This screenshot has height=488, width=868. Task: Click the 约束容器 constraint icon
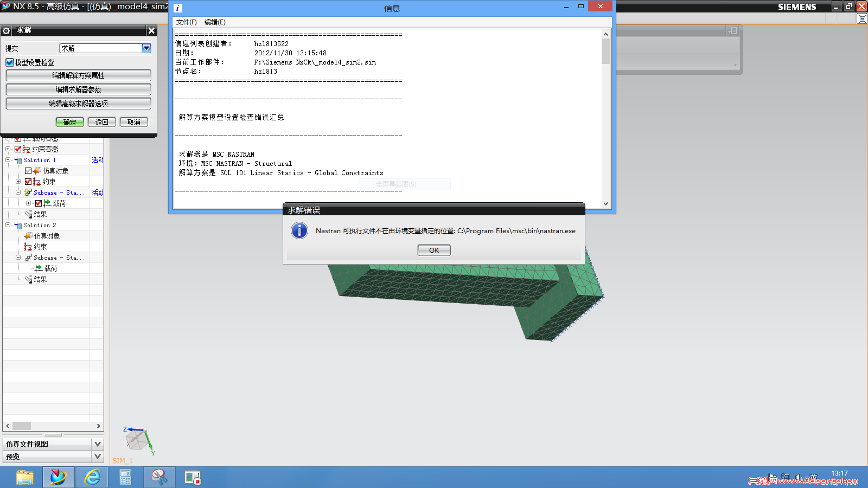click(27, 149)
